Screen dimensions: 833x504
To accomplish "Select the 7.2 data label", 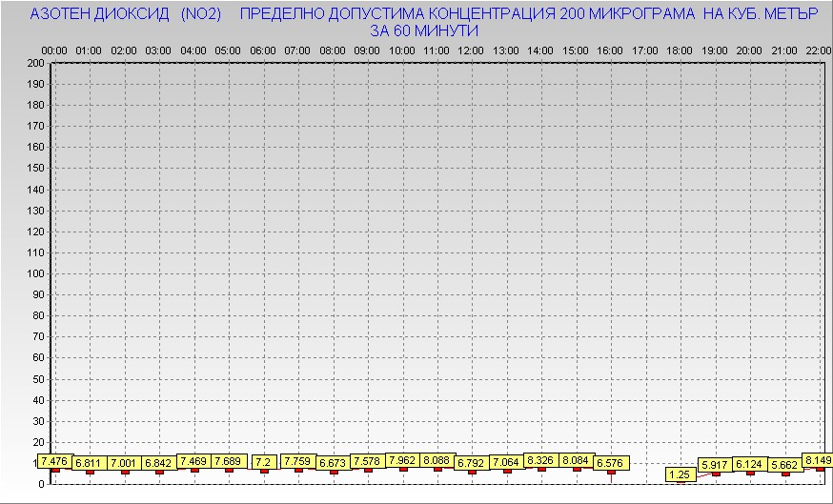I will 263,462.
